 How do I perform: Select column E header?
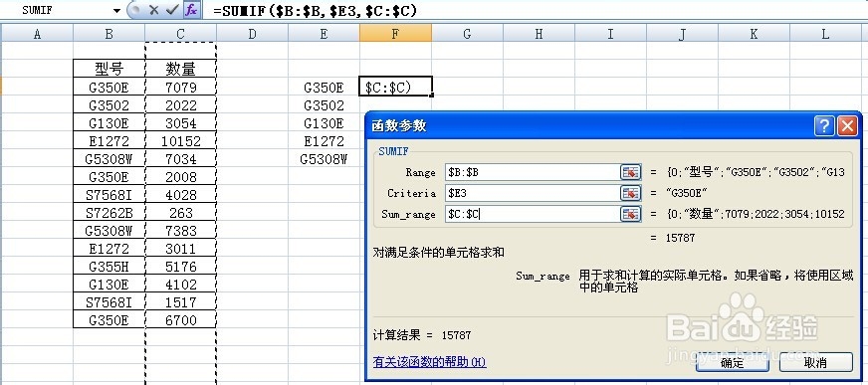324,34
